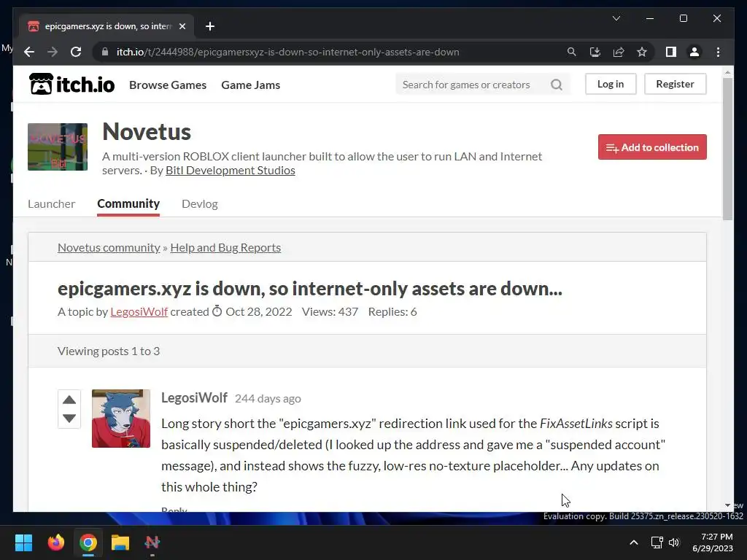Click the network icon in system tray
The image size is (747, 560).
[657, 542]
